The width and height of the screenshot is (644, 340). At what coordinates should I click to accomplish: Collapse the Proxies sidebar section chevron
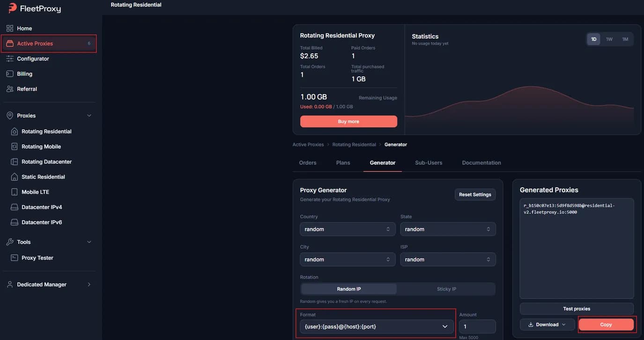tap(89, 115)
